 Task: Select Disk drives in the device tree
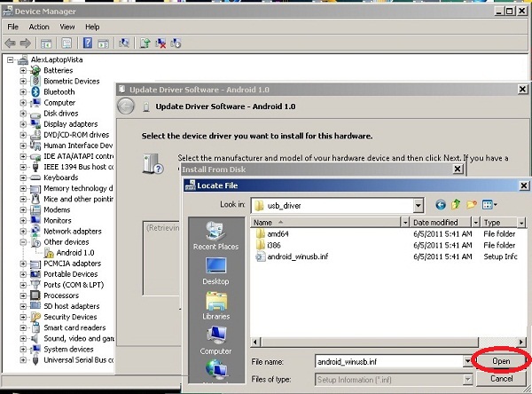pos(61,114)
